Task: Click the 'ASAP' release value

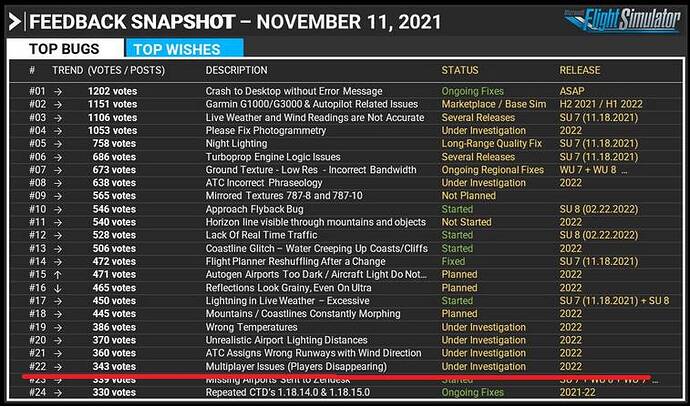Action: point(572,91)
